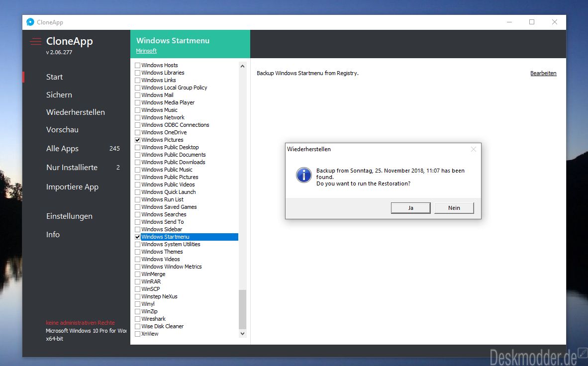Viewport: 588px width, 366px height.
Task: Close the Wiederherstellen dialog with X
Action: [x=474, y=149]
